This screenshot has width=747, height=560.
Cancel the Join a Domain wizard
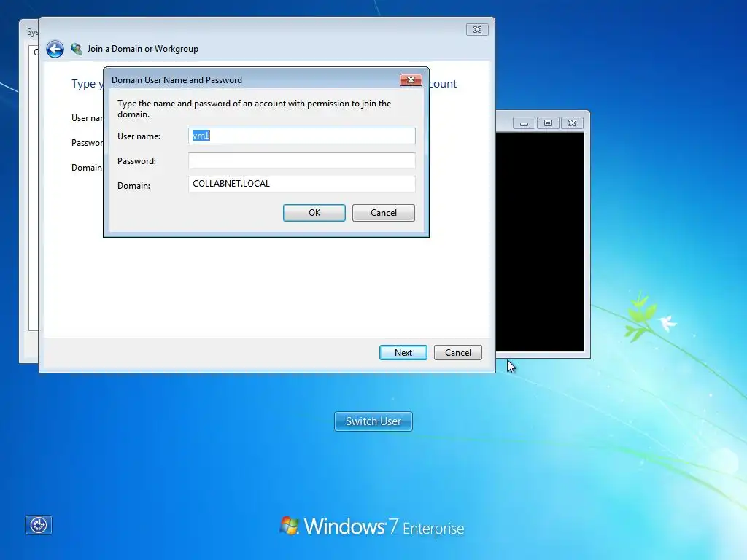click(458, 352)
